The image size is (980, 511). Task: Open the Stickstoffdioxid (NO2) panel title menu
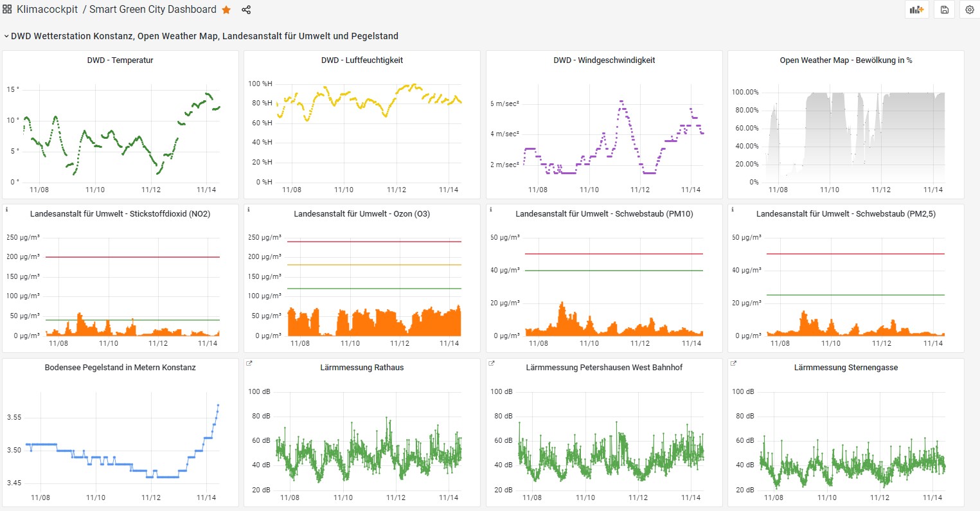pyautogui.click(x=120, y=214)
